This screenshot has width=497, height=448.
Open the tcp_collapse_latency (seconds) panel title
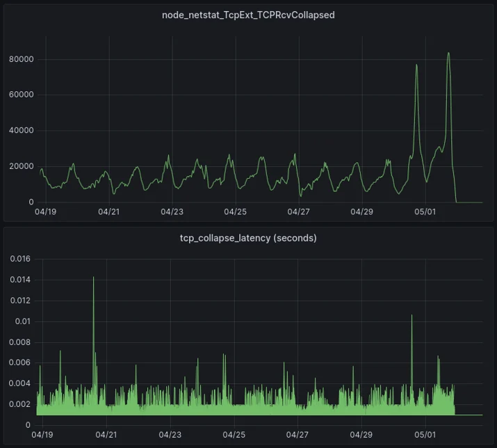click(248, 238)
